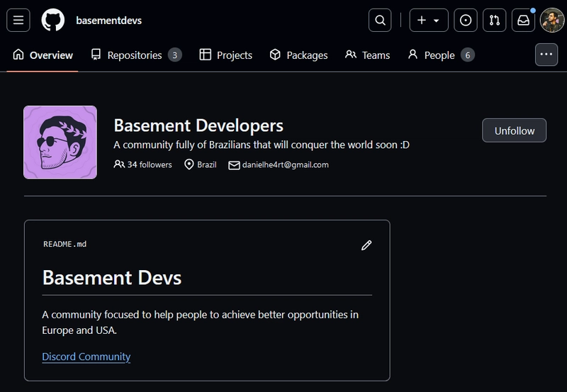Open the Projects tab
This screenshot has width=567, height=392.
pyautogui.click(x=225, y=55)
